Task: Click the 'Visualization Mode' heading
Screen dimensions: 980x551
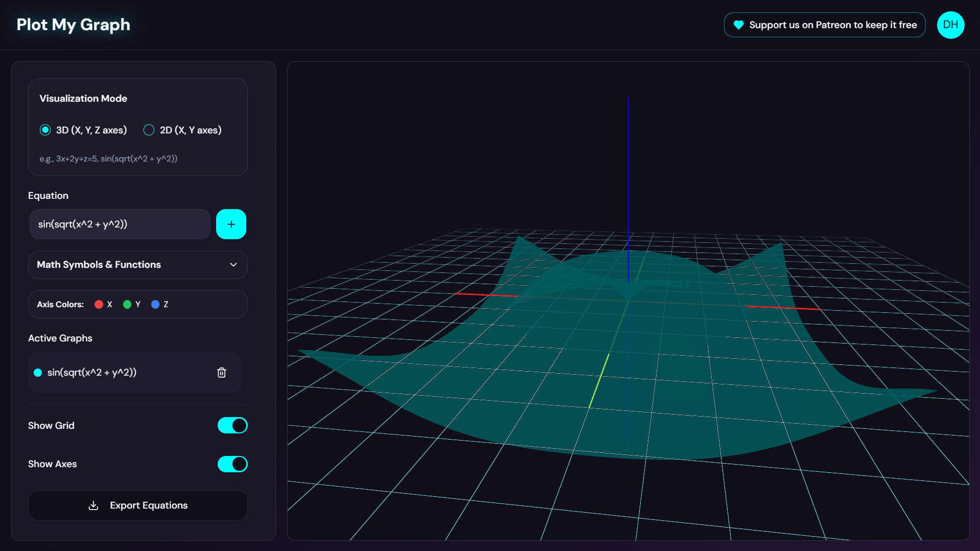Action: coord(83,98)
